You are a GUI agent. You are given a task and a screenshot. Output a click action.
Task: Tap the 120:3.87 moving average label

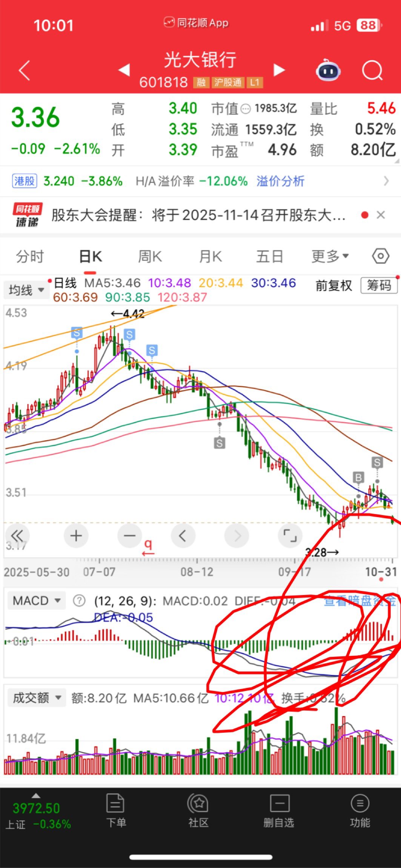[x=182, y=297]
